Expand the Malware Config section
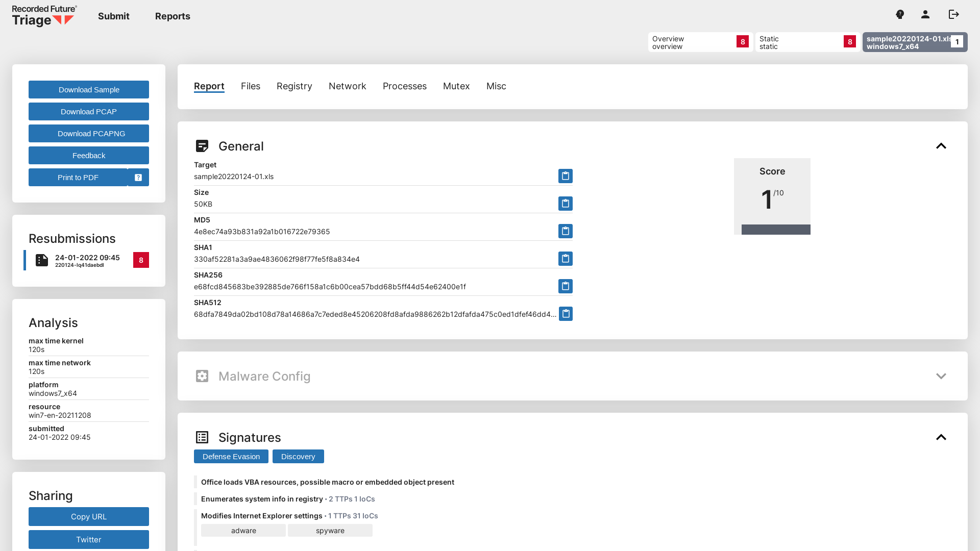 click(x=941, y=376)
